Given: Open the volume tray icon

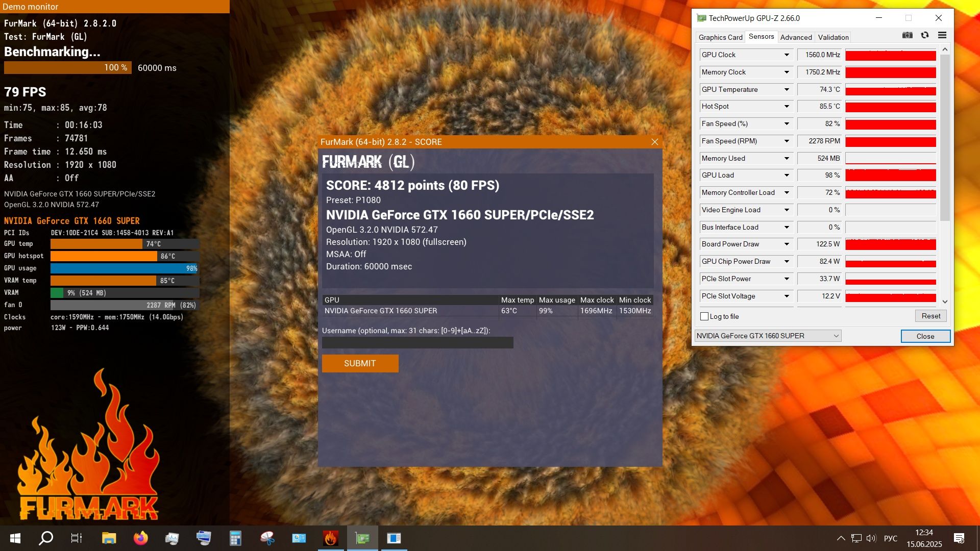Looking at the screenshot, I should (x=871, y=538).
